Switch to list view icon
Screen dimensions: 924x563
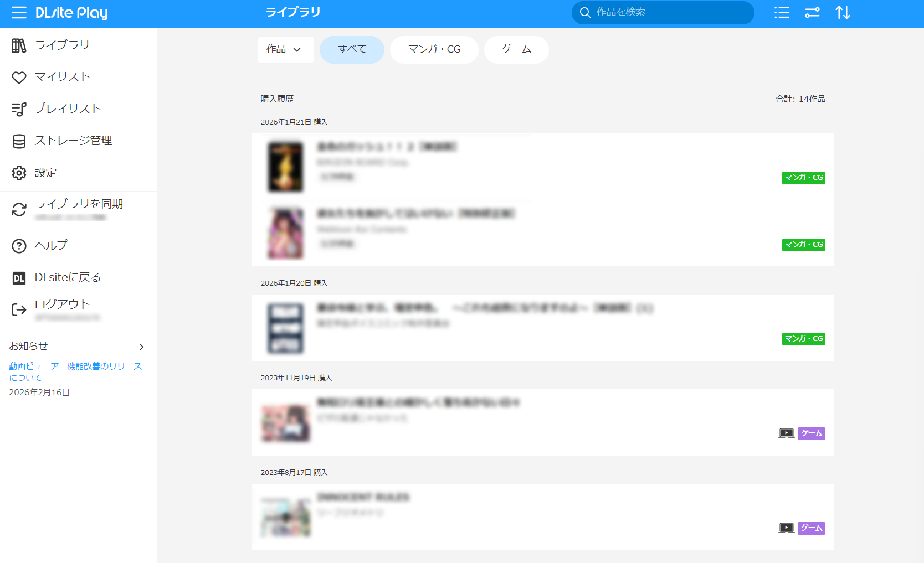(782, 12)
